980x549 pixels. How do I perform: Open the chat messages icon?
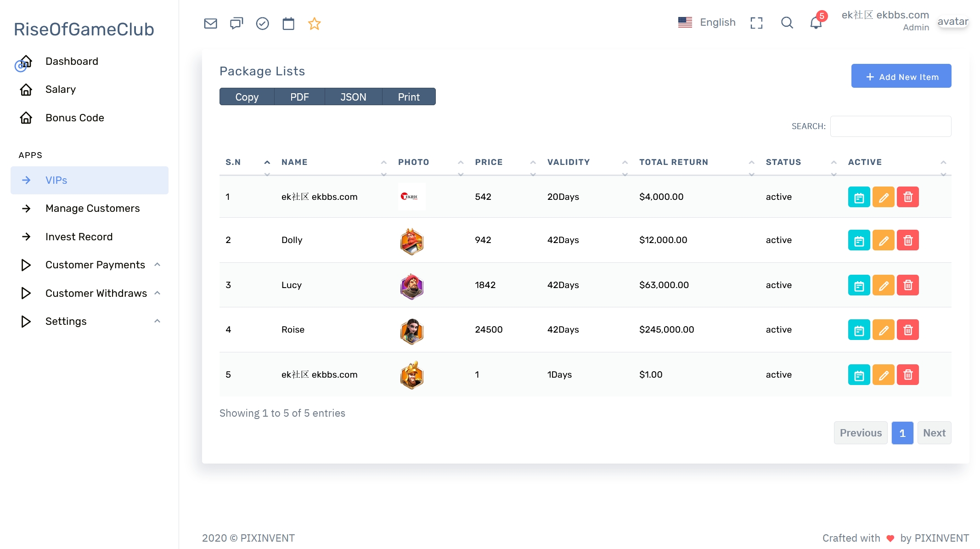[237, 23]
